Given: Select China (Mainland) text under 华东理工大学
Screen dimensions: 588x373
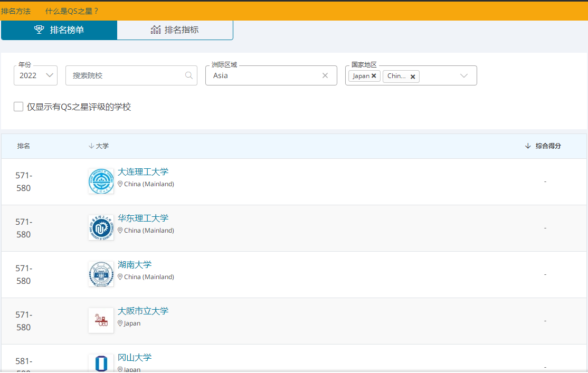Looking at the screenshot, I should tap(149, 231).
